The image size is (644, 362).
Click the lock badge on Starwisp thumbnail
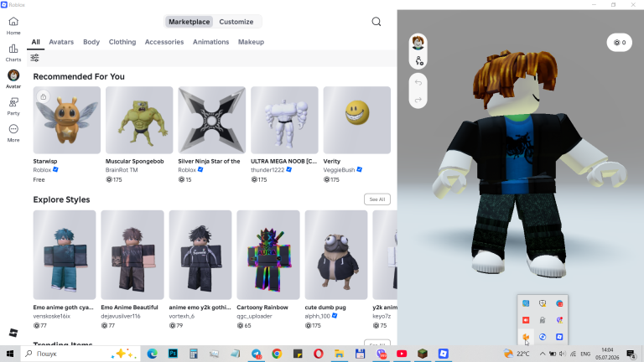coord(43,96)
